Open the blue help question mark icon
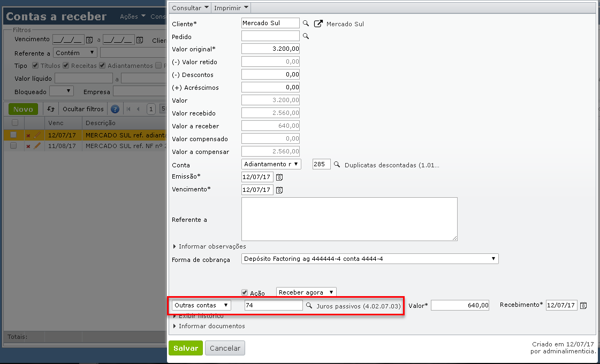The width and height of the screenshot is (600, 364). coord(115,109)
